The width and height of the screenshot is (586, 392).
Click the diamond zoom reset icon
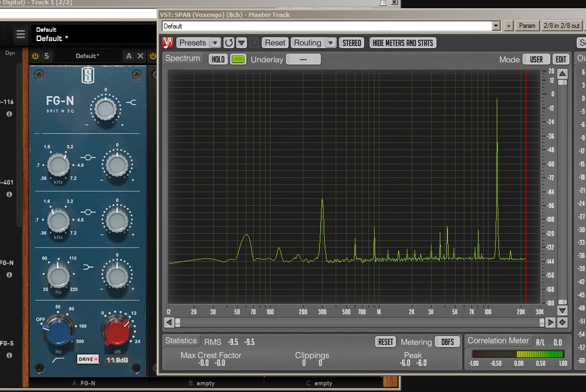point(562,322)
